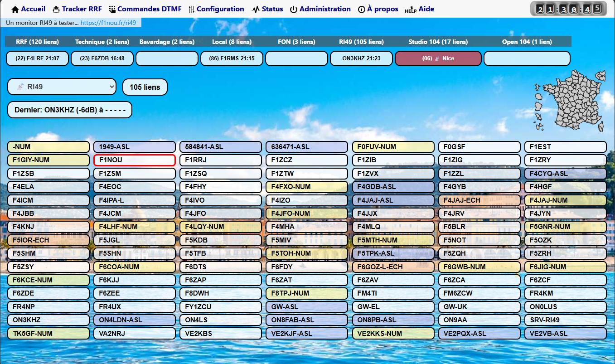
Task: Click the Accueil home icon
Action: click(15, 10)
